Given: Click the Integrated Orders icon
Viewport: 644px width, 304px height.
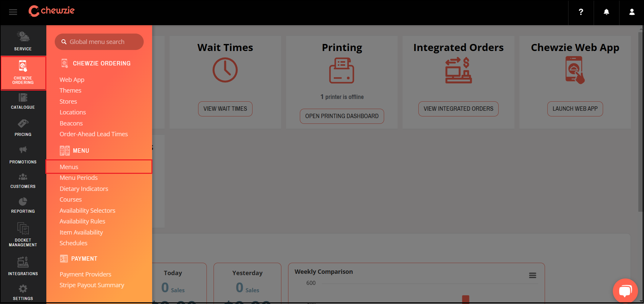Looking at the screenshot, I should (x=458, y=70).
